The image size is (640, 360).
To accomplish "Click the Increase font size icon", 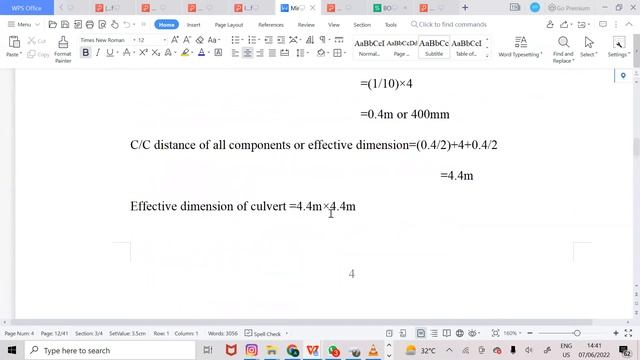I will coord(175,40).
